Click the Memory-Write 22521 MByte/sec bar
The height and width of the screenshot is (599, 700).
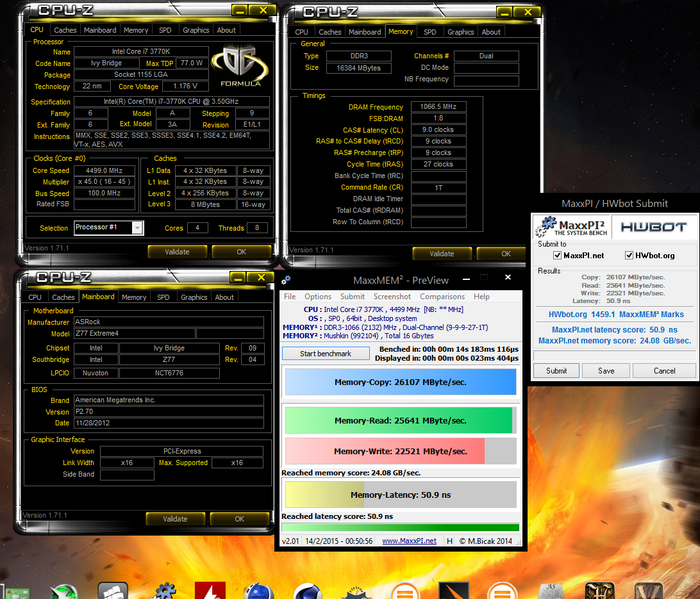pyautogui.click(x=401, y=451)
